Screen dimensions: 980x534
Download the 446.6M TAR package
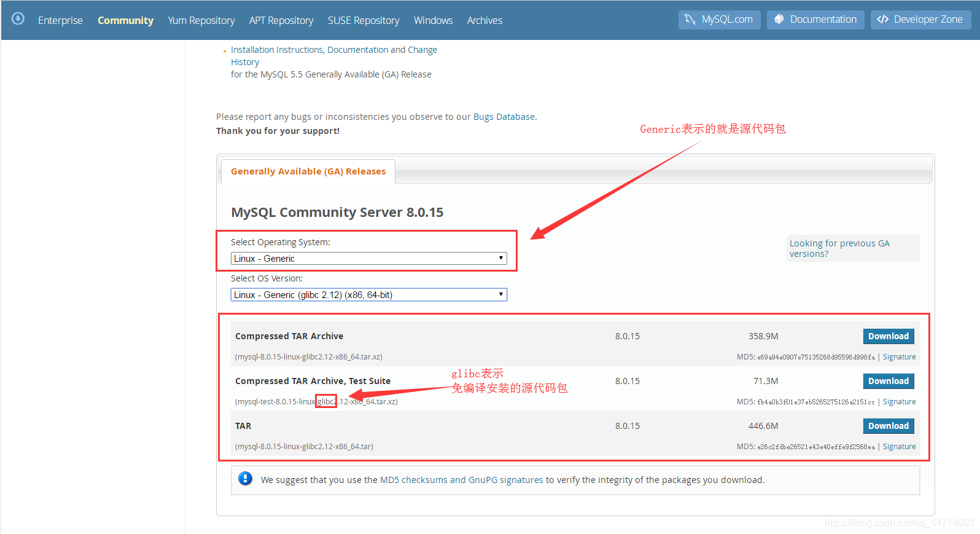(889, 426)
